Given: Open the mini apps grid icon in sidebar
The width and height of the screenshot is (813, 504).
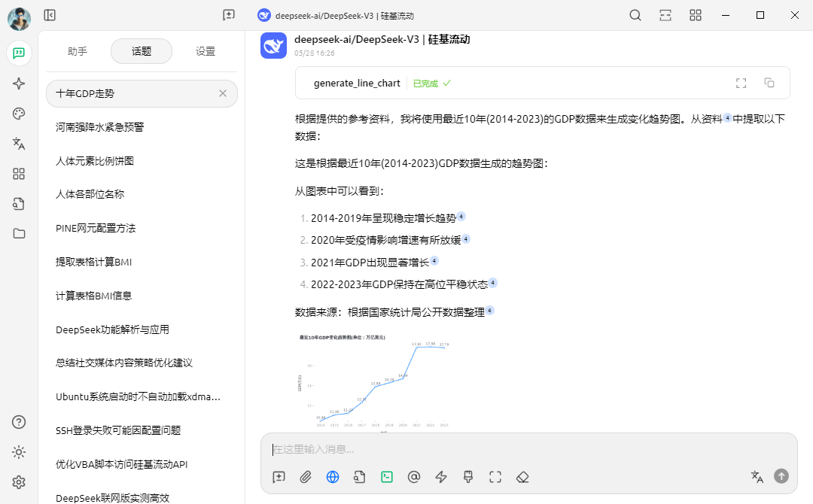Looking at the screenshot, I should (x=19, y=174).
